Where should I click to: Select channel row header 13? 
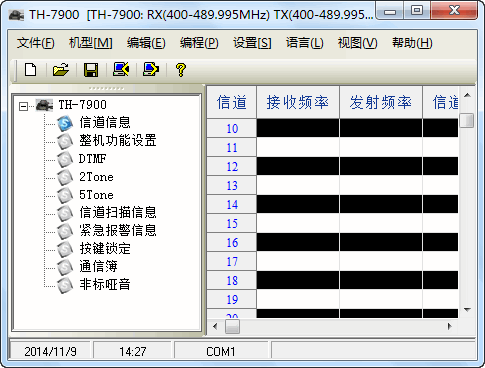pos(232,185)
